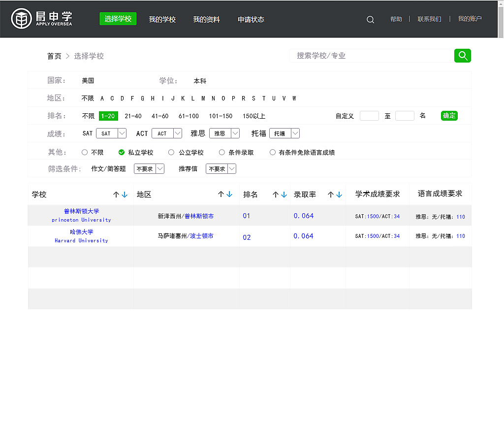Click Princeton's 0.064 admission rate

(303, 216)
